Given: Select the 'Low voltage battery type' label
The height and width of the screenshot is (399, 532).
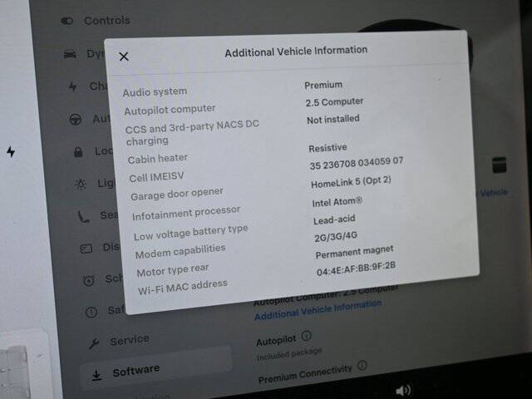Looking at the screenshot, I should pos(190,233).
